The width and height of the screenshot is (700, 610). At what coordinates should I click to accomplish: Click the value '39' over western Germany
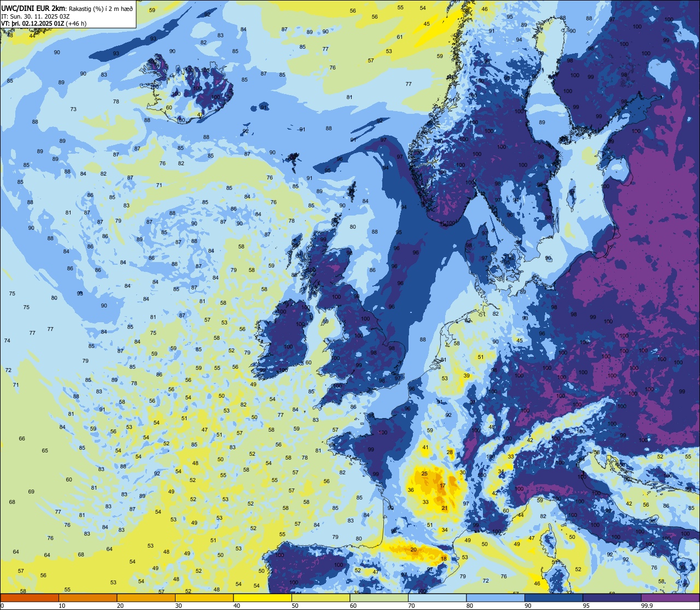tap(466, 376)
